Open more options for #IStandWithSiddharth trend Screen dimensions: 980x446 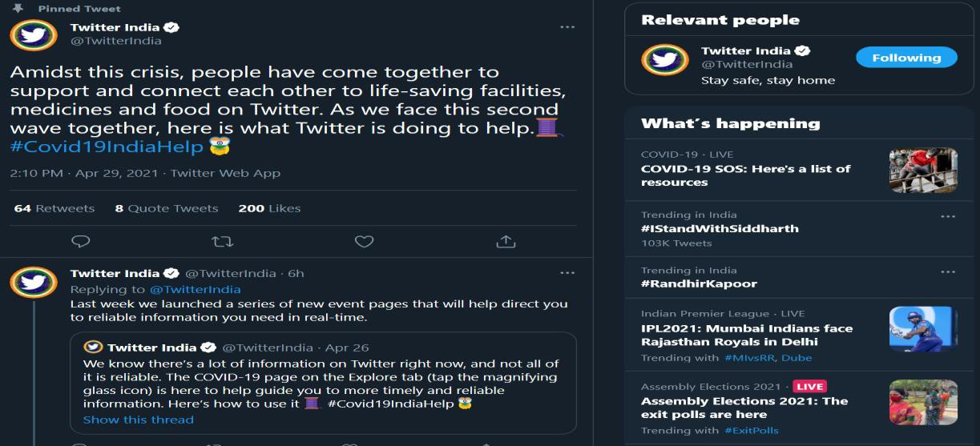[x=948, y=216]
